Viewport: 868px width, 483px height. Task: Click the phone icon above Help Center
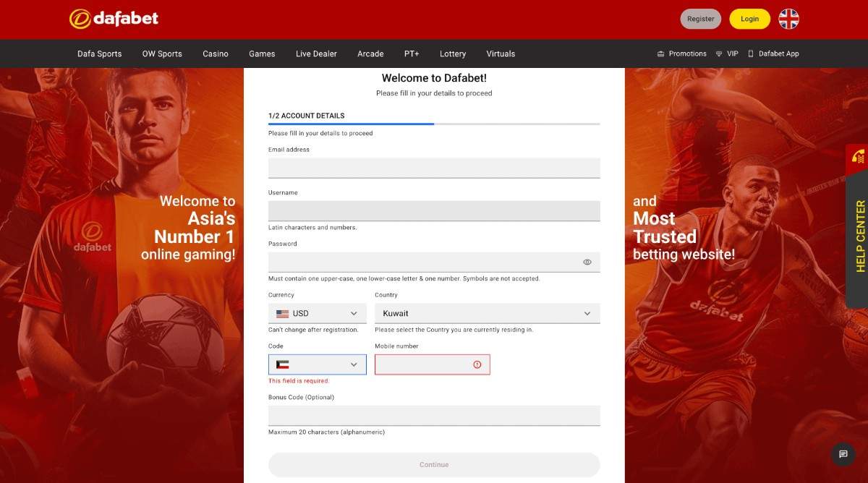(x=859, y=156)
